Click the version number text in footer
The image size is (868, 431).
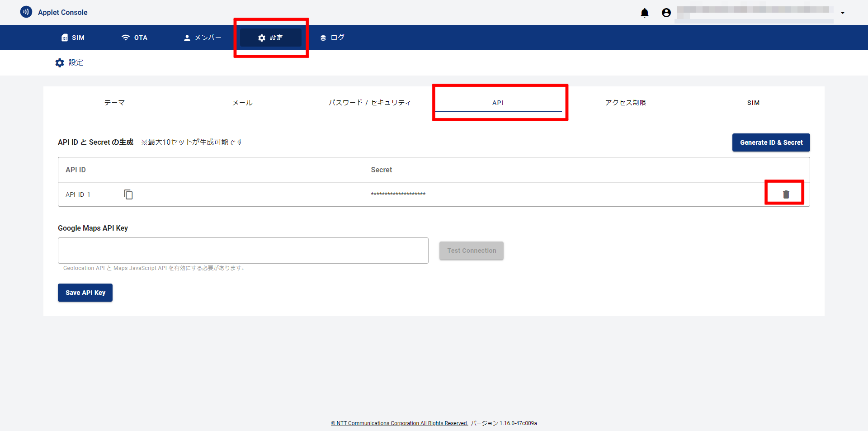click(504, 423)
